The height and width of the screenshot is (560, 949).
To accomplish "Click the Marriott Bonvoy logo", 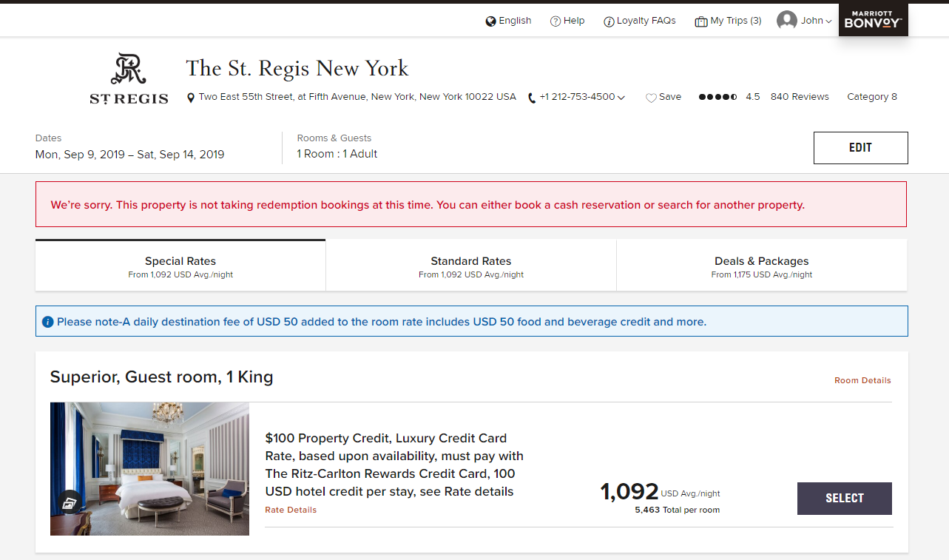I will (873, 19).
